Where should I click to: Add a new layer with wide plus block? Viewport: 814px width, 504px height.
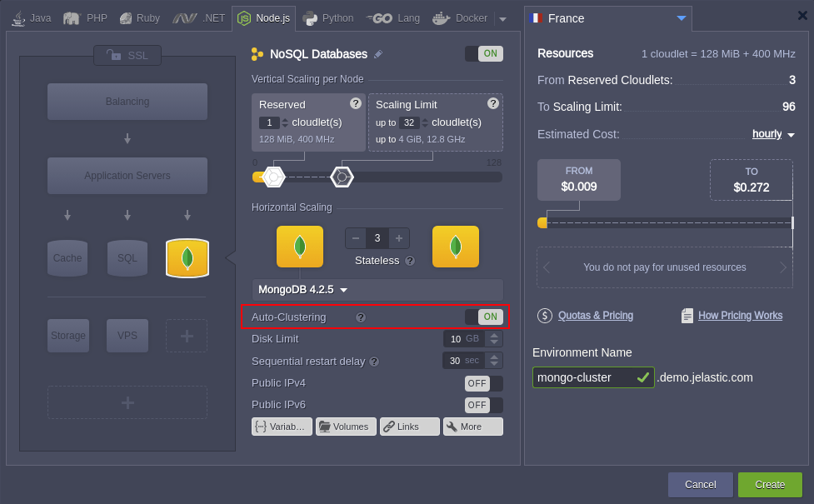(x=127, y=402)
